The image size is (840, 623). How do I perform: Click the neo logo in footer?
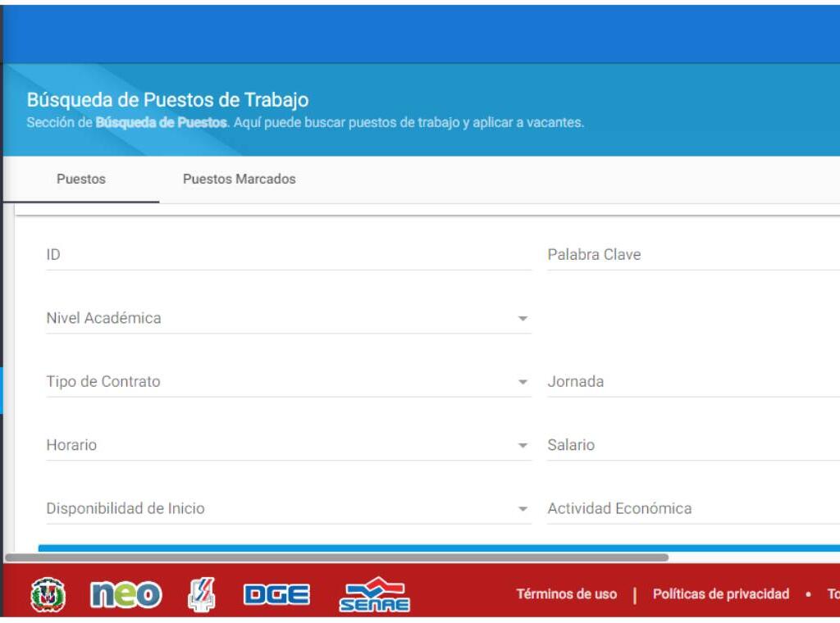point(126,594)
